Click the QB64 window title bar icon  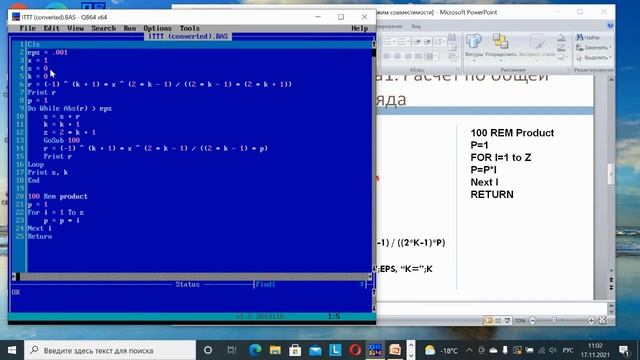16,17
